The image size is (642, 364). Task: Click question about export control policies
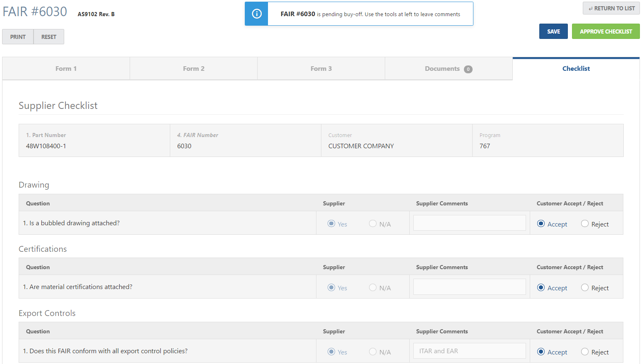105,351
